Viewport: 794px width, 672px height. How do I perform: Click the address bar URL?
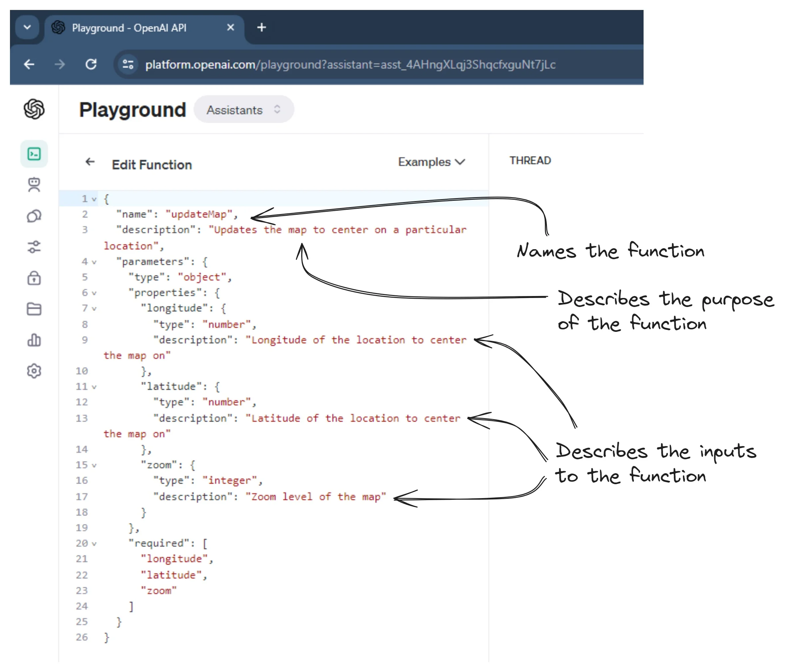point(350,64)
